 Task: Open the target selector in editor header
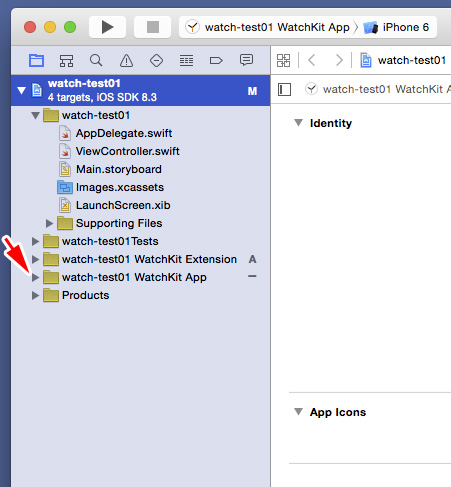click(378, 89)
